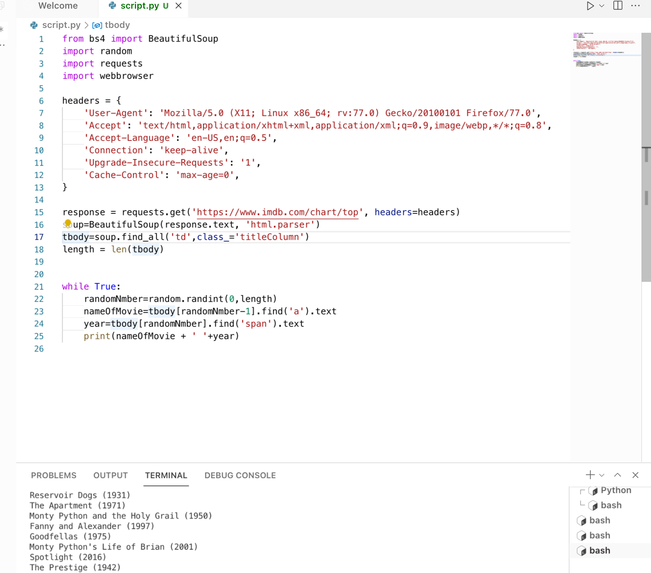The height and width of the screenshot is (573, 651).
Task: Click terminal output 'Fanny and Alexander (1997)'
Action: point(92,526)
